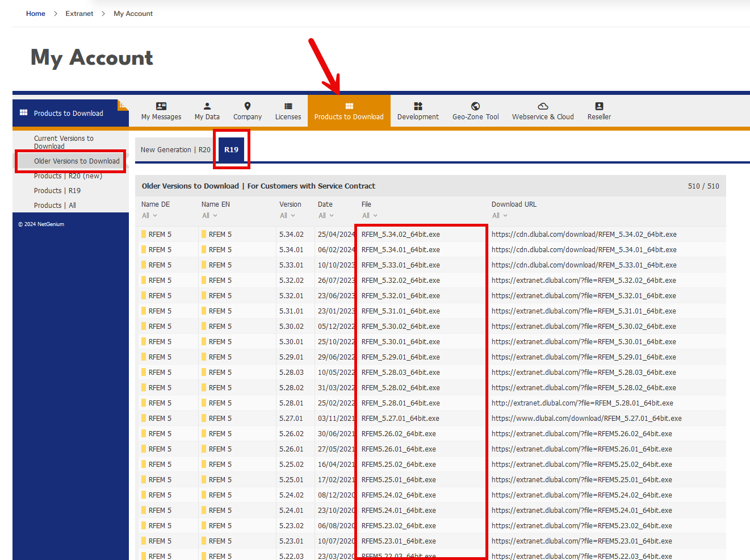Switch to New Generation | R20 subtab
The height and width of the screenshot is (560, 750).
click(175, 150)
